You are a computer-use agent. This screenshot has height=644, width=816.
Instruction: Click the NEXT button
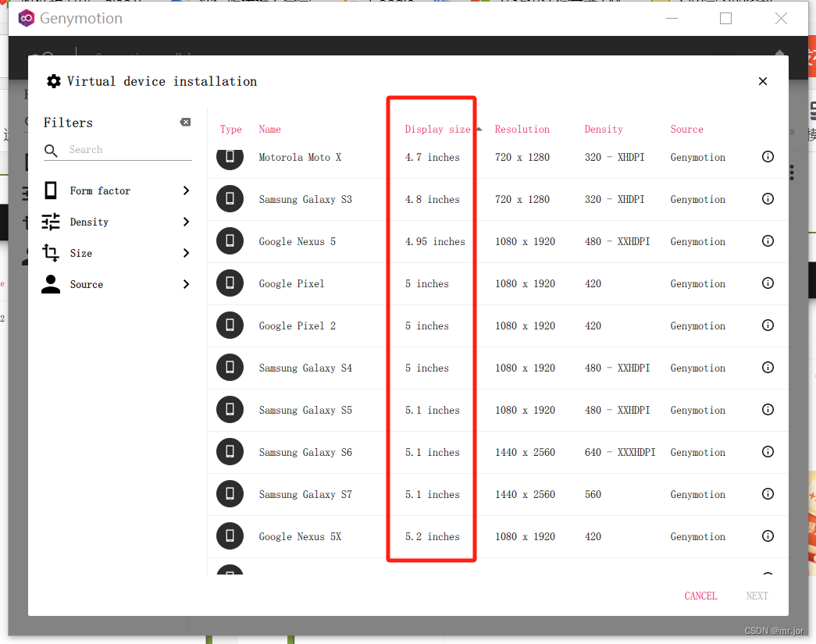757,596
